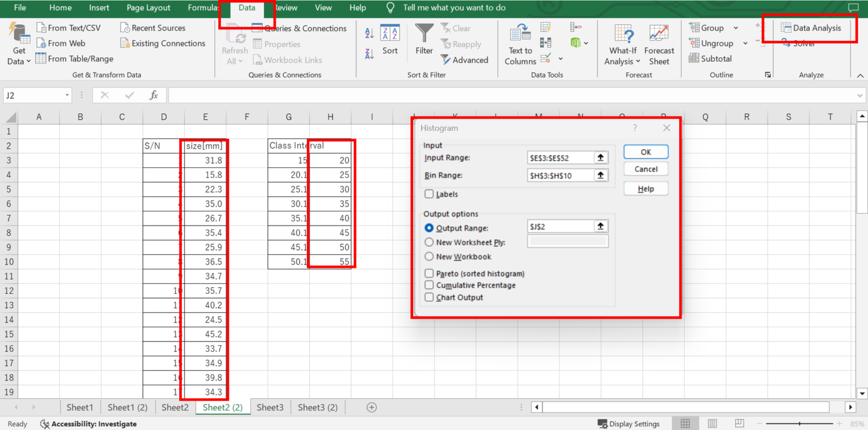Click the Filter funnel icon
Screen dimensions: 868x430
pyautogui.click(x=424, y=33)
